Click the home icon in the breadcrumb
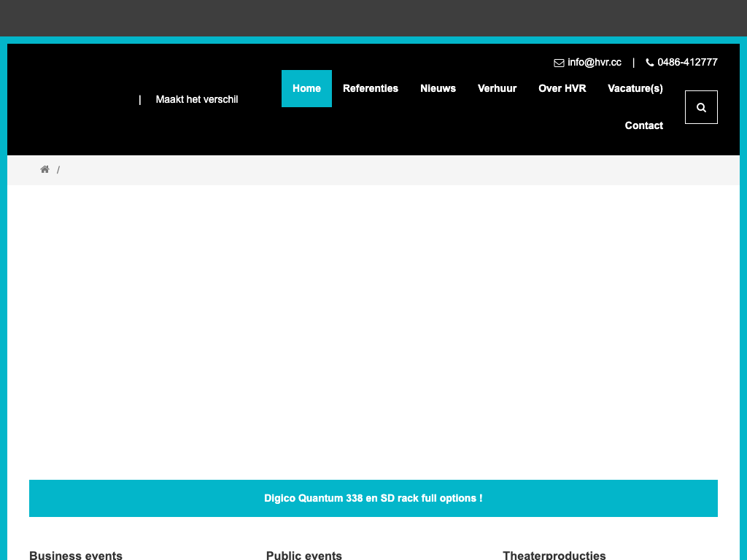 pyautogui.click(x=44, y=169)
